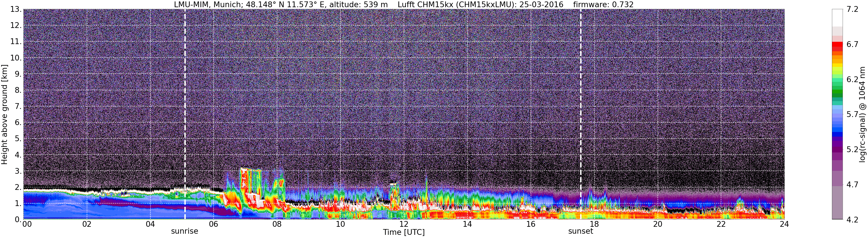Click the height tick label '6.'
868x238 pixels.
[18, 122]
